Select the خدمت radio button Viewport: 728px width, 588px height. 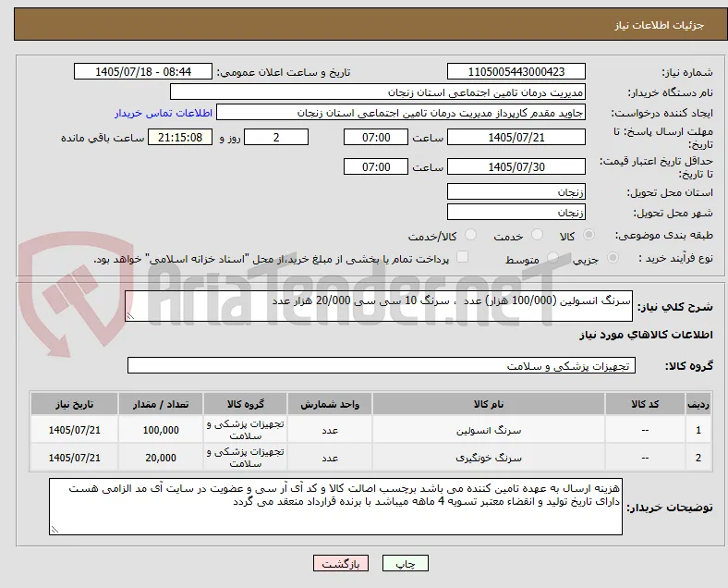click(x=537, y=235)
